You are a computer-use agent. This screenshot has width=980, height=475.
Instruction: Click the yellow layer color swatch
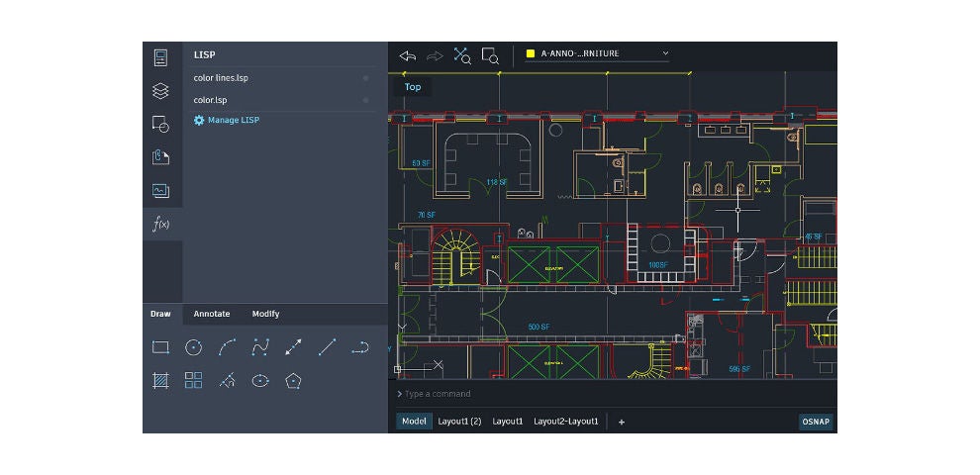(531, 53)
